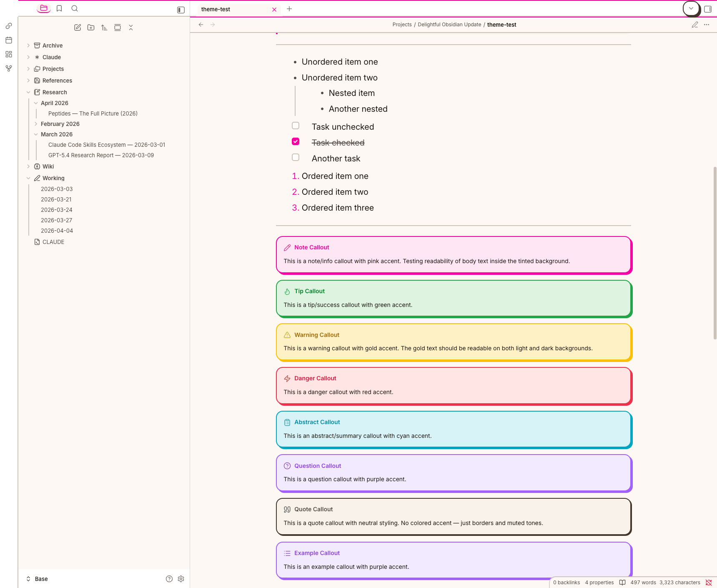Open the 2026-03-21 note
Screen dimensions: 717x588
(x=56, y=199)
